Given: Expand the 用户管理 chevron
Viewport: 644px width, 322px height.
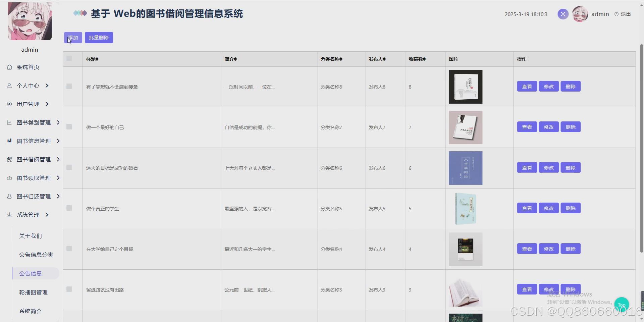Looking at the screenshot, I should 47,104.
